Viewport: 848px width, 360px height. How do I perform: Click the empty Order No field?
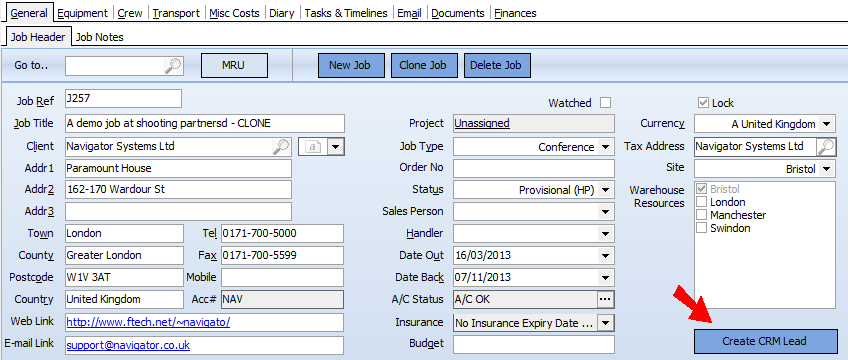tap(534, 168)
